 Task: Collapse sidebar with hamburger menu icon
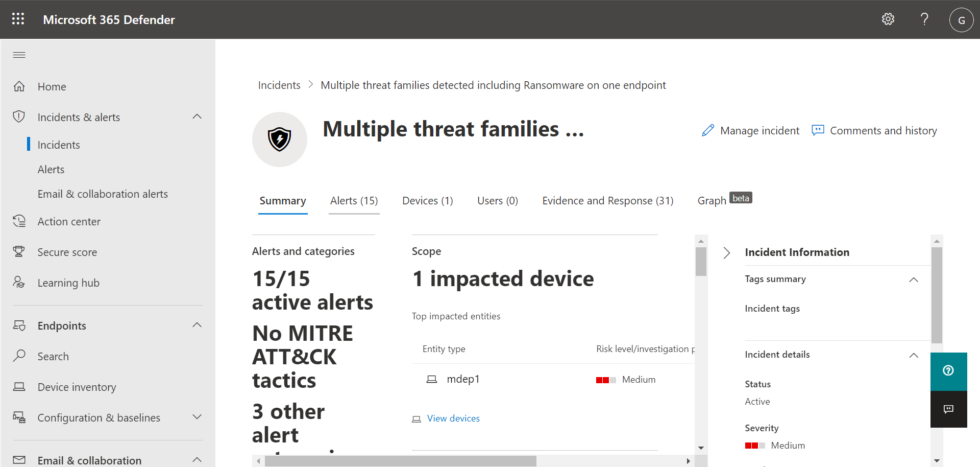(x=19, y=55)
